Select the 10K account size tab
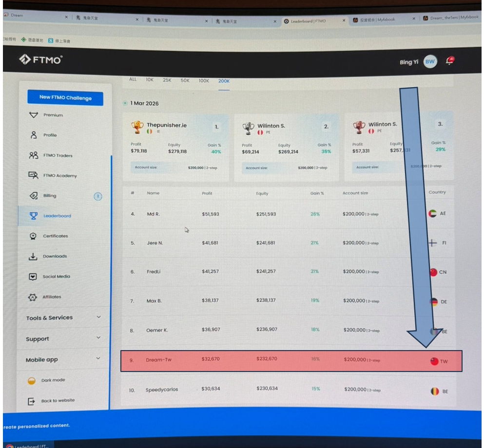This screenshot has width=484, height=448. coord(150,79)
